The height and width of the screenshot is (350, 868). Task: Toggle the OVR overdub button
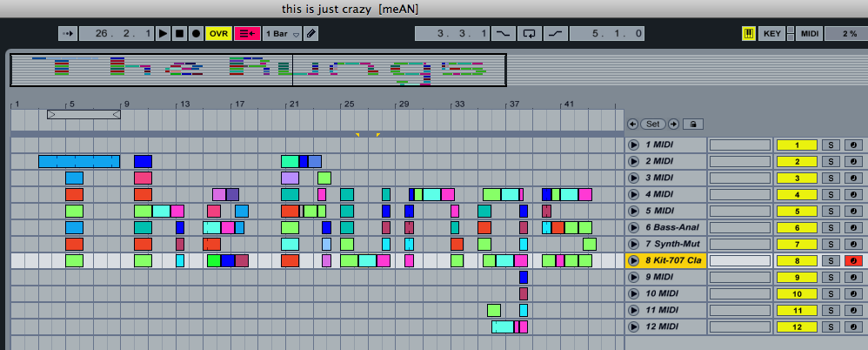(x=219, y=33)
